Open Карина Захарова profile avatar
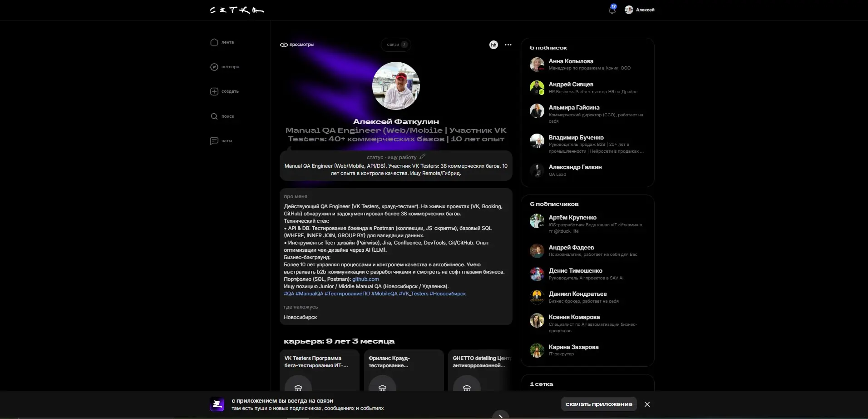868x419 pixels. [x=537, y=350]
